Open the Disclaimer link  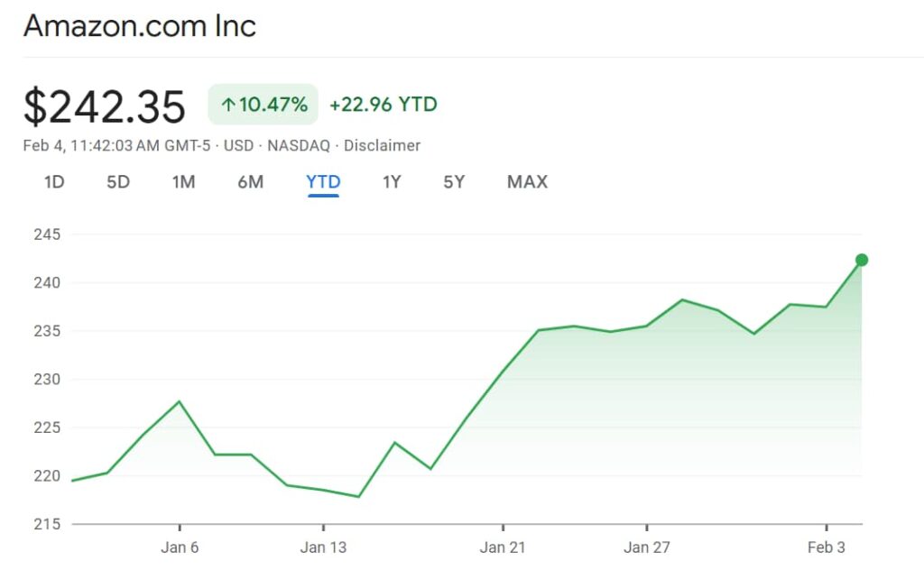pyautogui.click(x=383, y=145)
